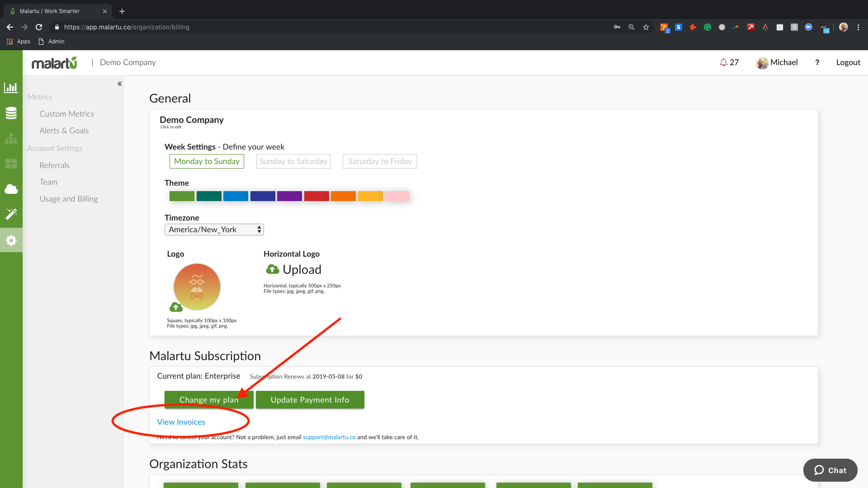Open the magic wand sidebar icon
868x488 pixels.
[11, 214]
